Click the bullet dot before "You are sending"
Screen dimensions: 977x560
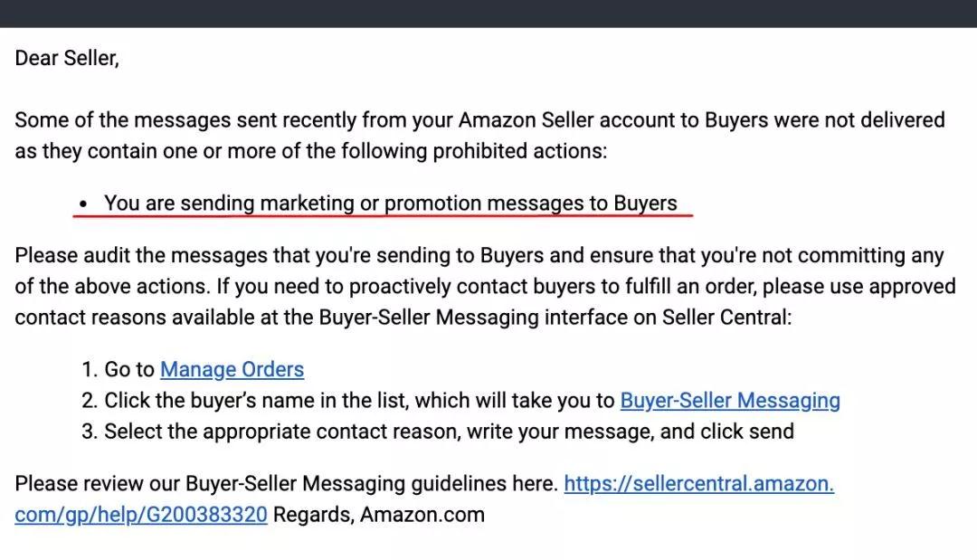(x=83, y=204)
